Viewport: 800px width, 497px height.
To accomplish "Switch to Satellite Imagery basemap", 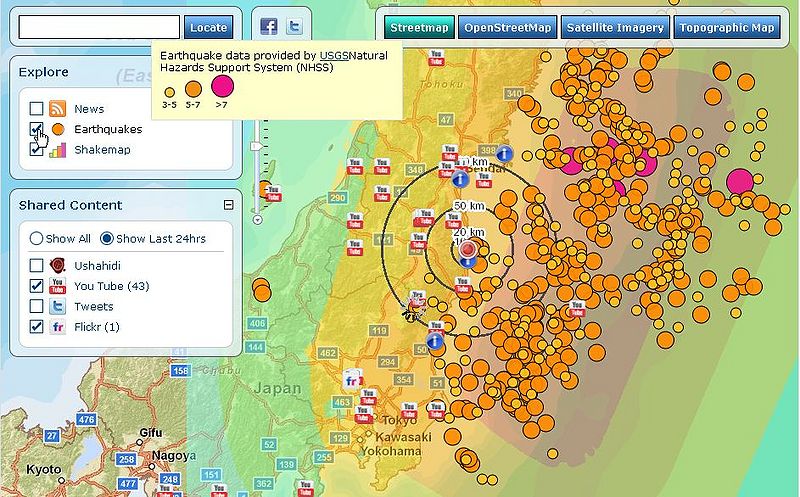I will (x=615, y=28).
